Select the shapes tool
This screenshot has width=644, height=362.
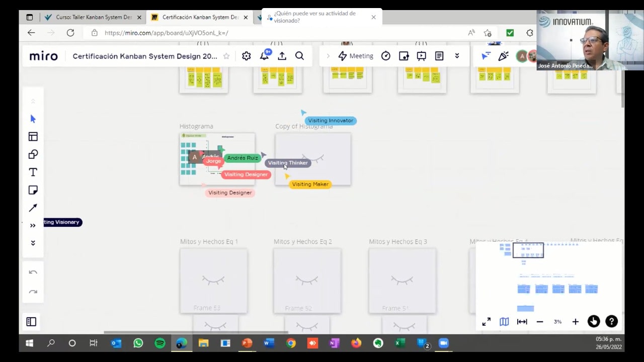click(33, 154)
